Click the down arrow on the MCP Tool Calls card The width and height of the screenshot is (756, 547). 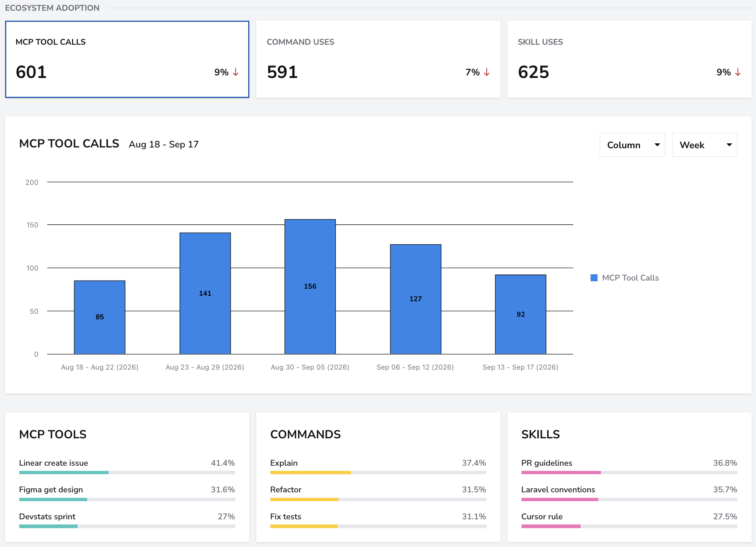(x=236, y=72)
